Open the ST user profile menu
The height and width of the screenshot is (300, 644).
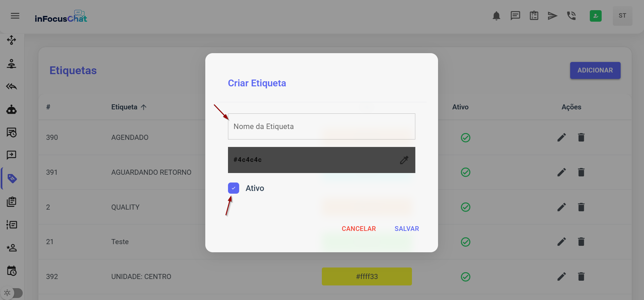622,16
